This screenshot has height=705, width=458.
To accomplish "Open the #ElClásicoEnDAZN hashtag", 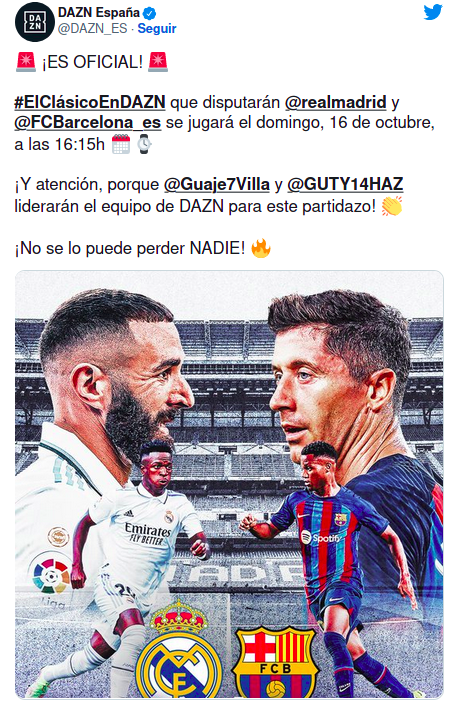I will 90,102.
